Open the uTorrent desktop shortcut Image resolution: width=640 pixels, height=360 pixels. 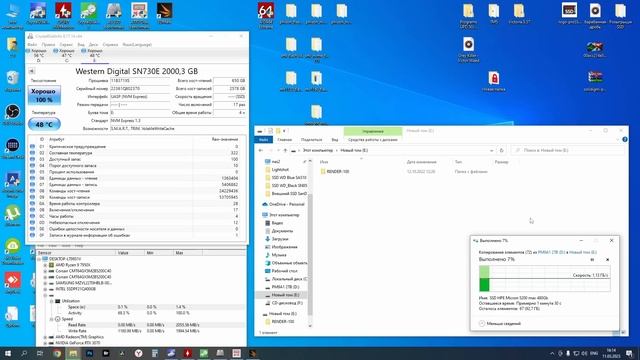[13, 216]
